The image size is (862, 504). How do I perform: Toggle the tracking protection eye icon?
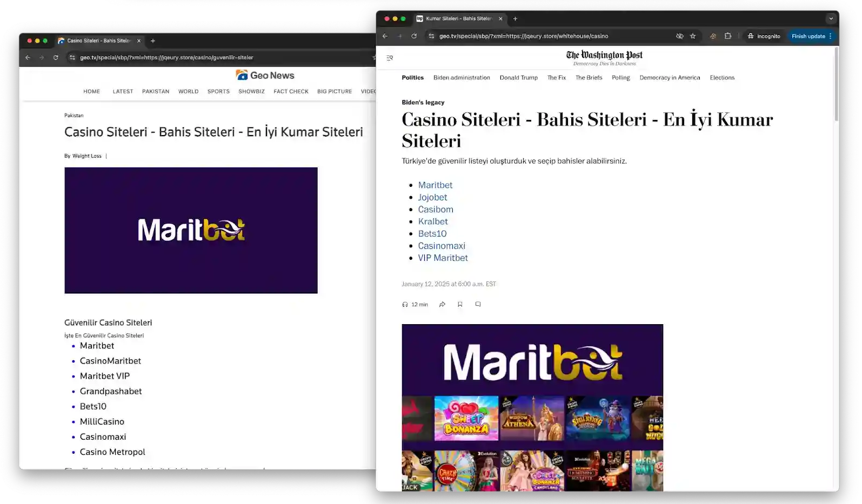point(680,36)
